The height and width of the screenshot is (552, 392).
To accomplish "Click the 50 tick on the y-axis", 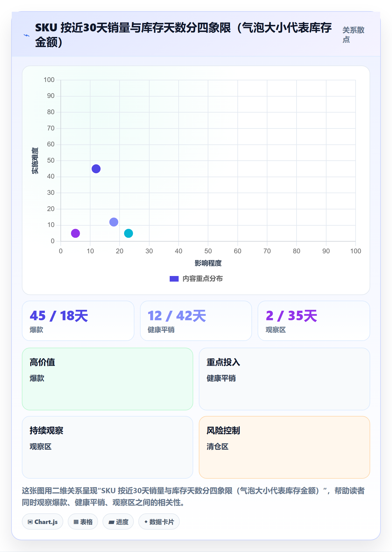I will (51, 160).
